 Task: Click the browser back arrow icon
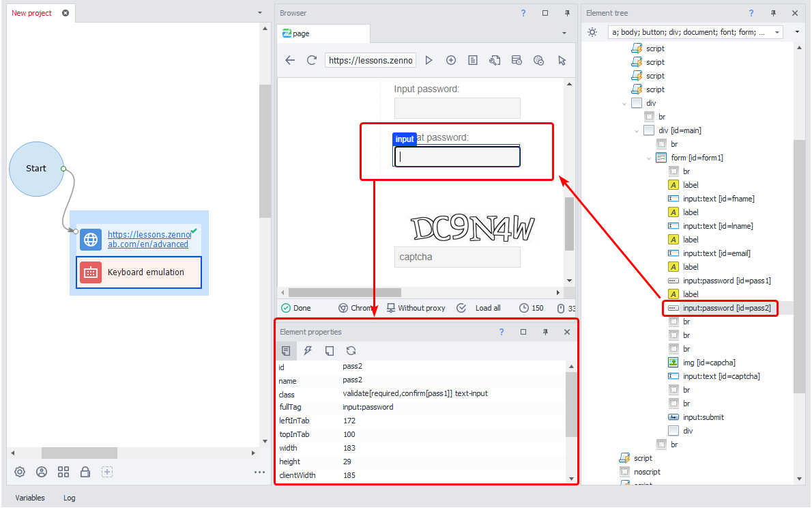point(290,60)
